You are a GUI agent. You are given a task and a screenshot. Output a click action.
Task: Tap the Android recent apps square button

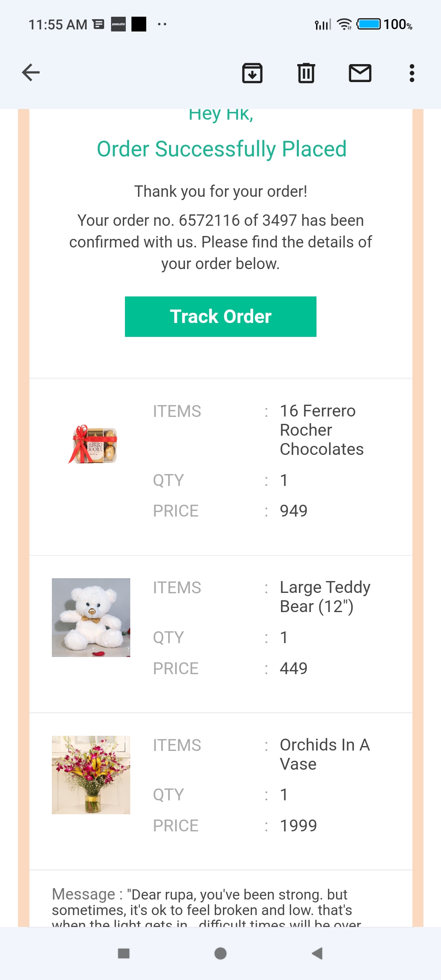(124, 953)
